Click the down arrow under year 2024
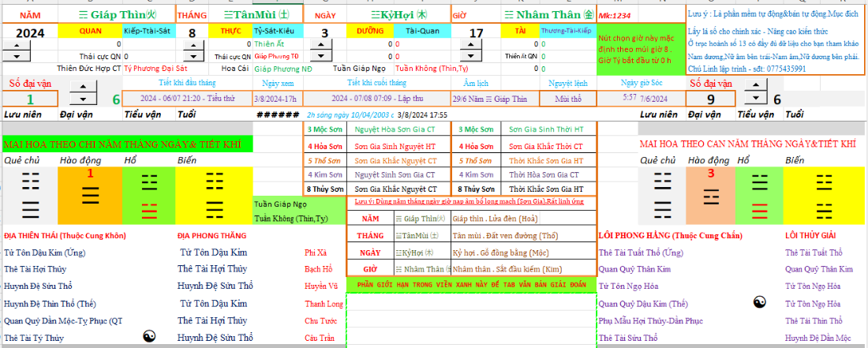 tap(17, 57)
